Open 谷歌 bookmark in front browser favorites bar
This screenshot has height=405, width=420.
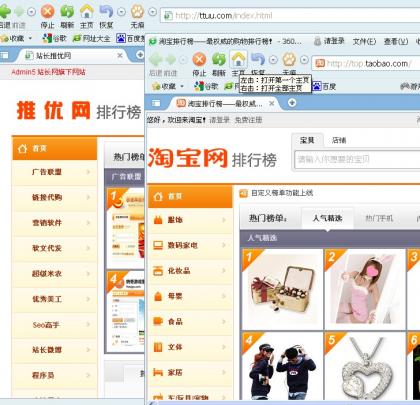tap(206, 86)
